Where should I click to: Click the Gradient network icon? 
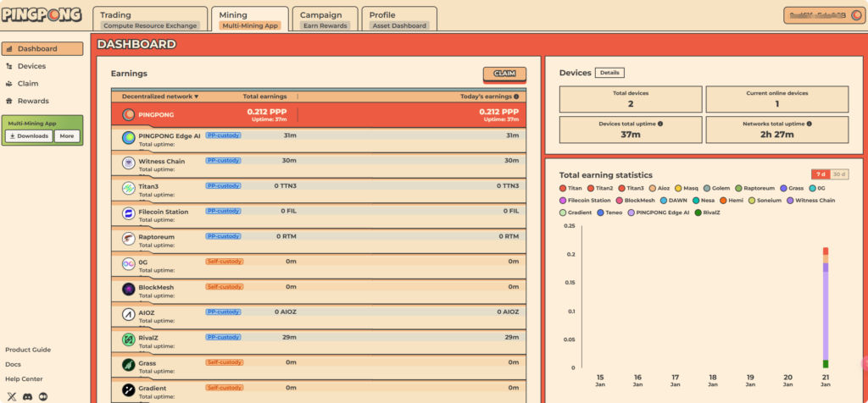coord(129,390)
